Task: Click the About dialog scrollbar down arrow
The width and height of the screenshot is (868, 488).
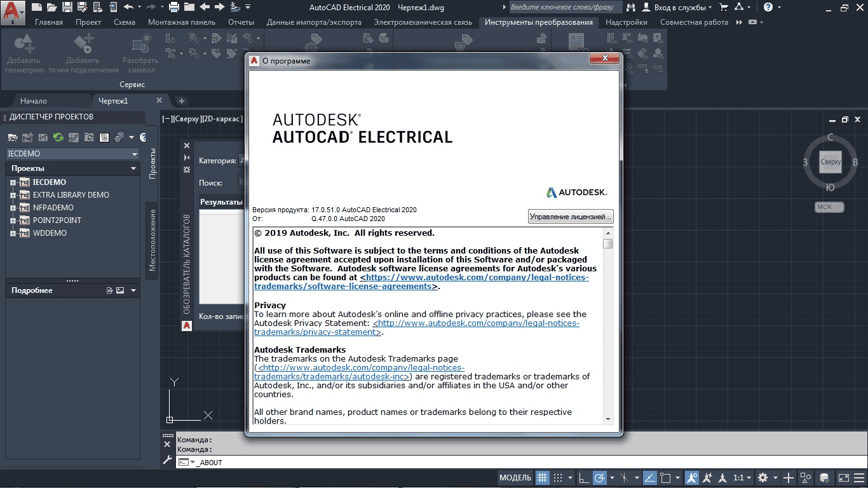Action: click(x=608, y=419)
